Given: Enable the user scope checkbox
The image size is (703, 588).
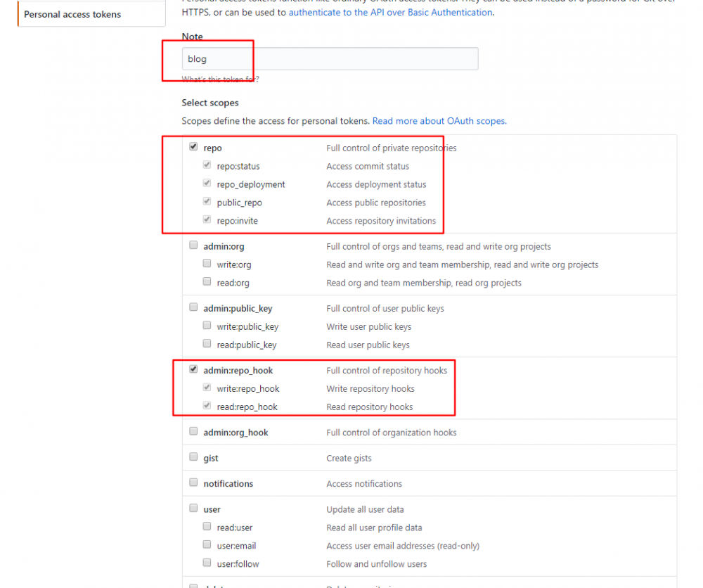Looking at the screenshot, I should click(x=193, y=508).
